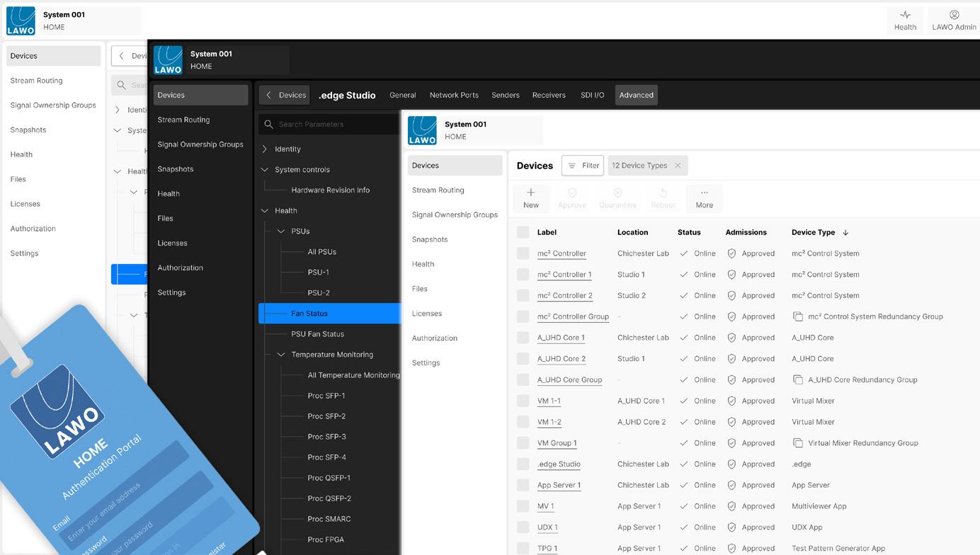Click the mc² Control System Redundancy Group icon
980x555 pixels.
pyautogui.click(x=797, y=316)
